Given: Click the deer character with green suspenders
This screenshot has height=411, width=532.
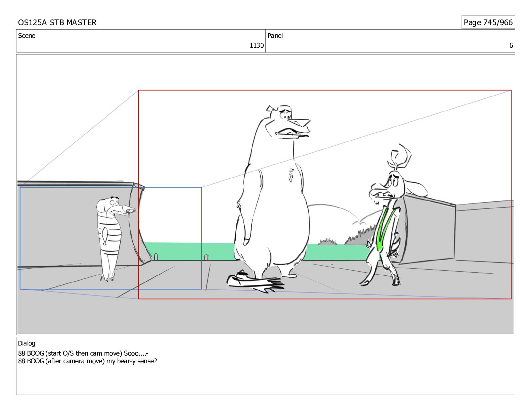Looking at the screenshot, I should point(393,215).
